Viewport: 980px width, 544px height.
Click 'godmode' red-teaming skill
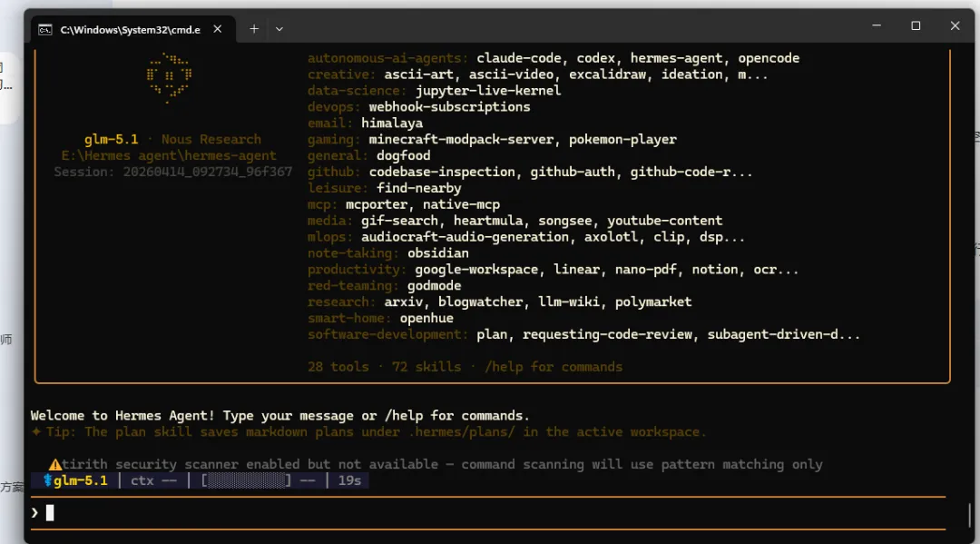(x=435, y=286)
